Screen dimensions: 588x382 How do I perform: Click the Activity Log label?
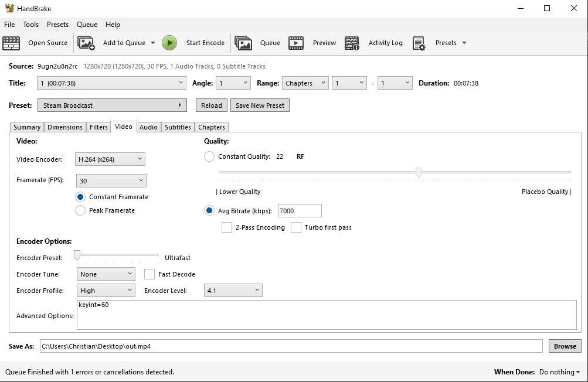(386, 43)
